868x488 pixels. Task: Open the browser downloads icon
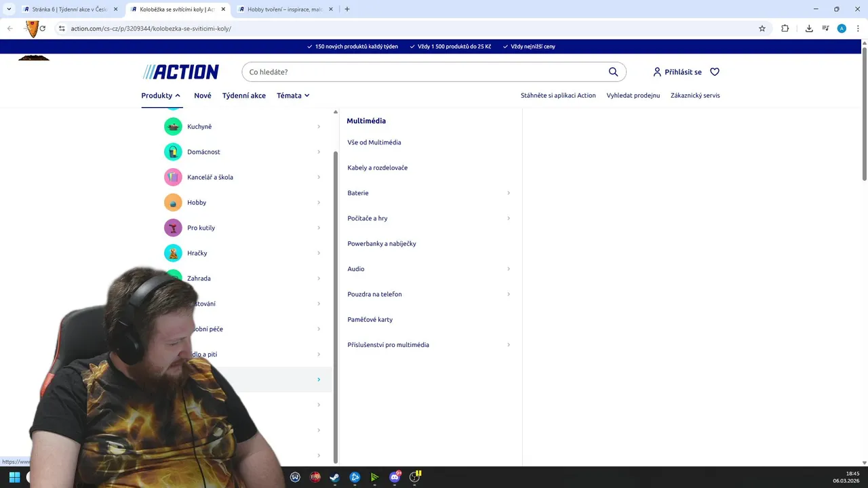click(809, 28)
